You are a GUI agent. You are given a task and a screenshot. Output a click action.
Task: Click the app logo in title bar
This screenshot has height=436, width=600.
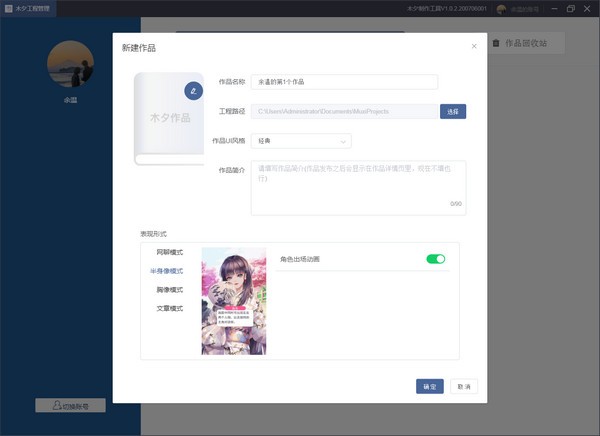click(7, 8)
